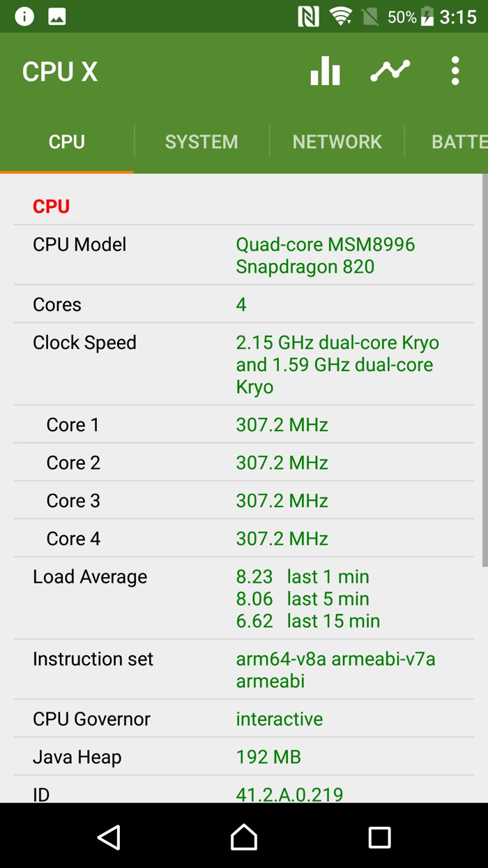Switch to the NETWORK tab

point(337,142)
